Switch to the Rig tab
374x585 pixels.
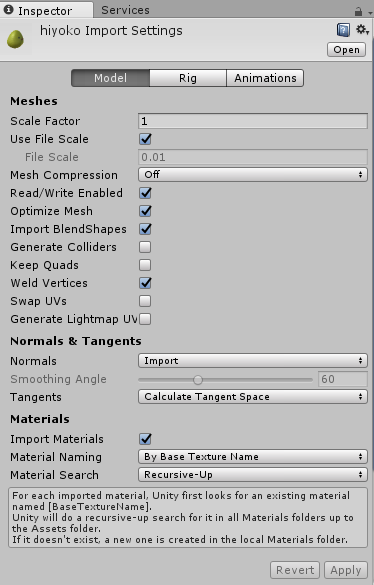tap(188, 78)
